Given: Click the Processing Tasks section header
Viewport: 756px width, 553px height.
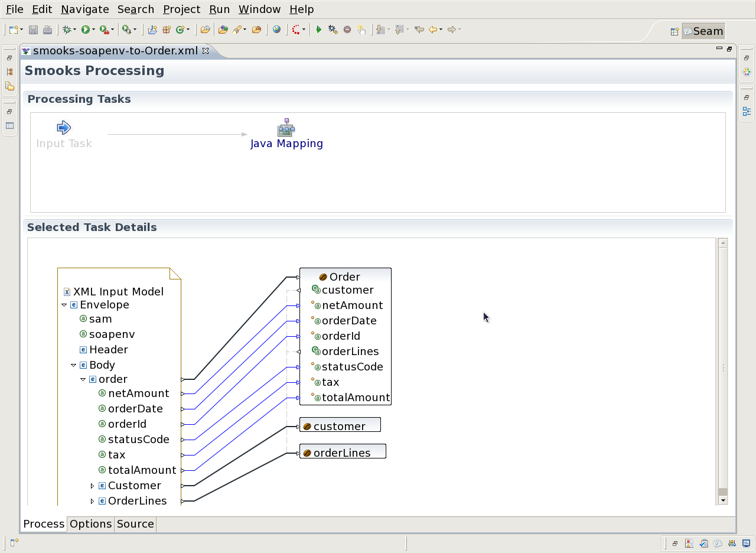Looking at the screenshot, I should tap(79, 99).
